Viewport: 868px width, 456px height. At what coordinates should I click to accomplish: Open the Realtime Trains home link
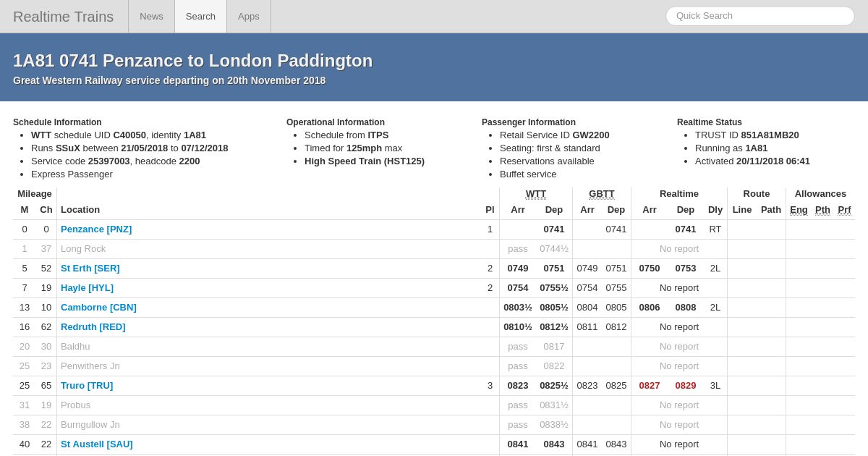[x=63, y=17]
